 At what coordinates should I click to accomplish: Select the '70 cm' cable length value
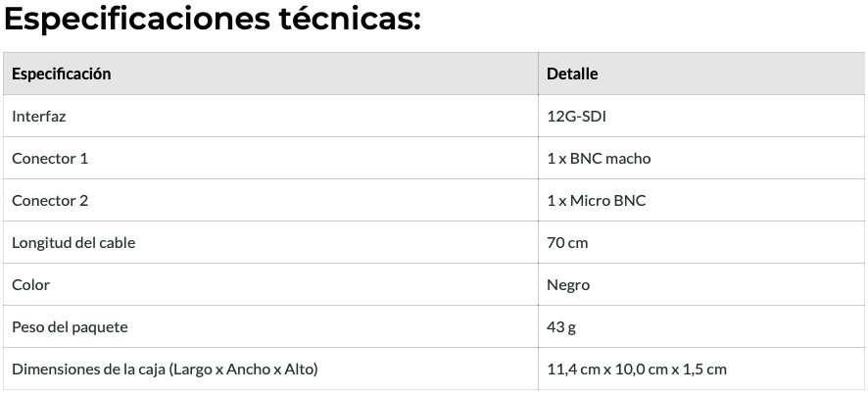coord(567,242)
